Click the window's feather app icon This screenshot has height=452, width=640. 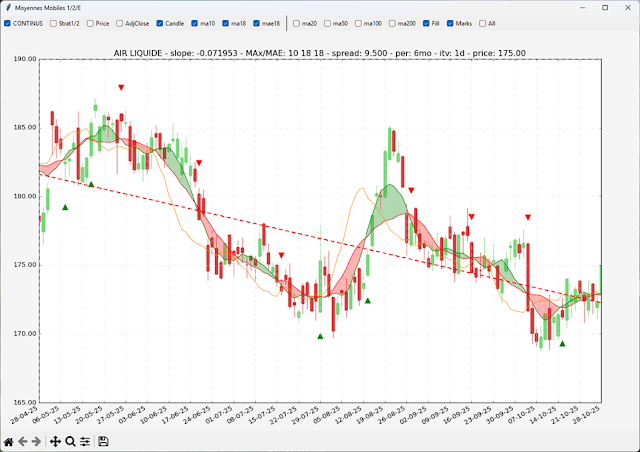tap(7, 7)
